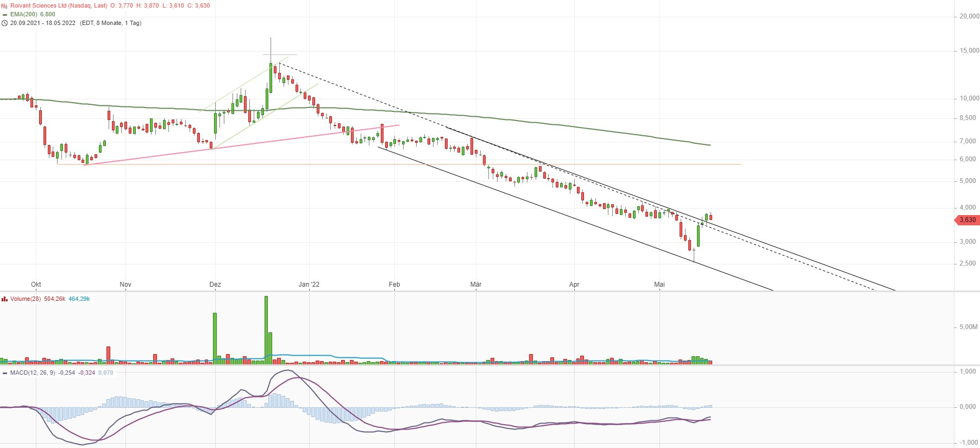Click the candlestick chart type icon
This screenshot has width=980, height=448.
click(4, 5)
